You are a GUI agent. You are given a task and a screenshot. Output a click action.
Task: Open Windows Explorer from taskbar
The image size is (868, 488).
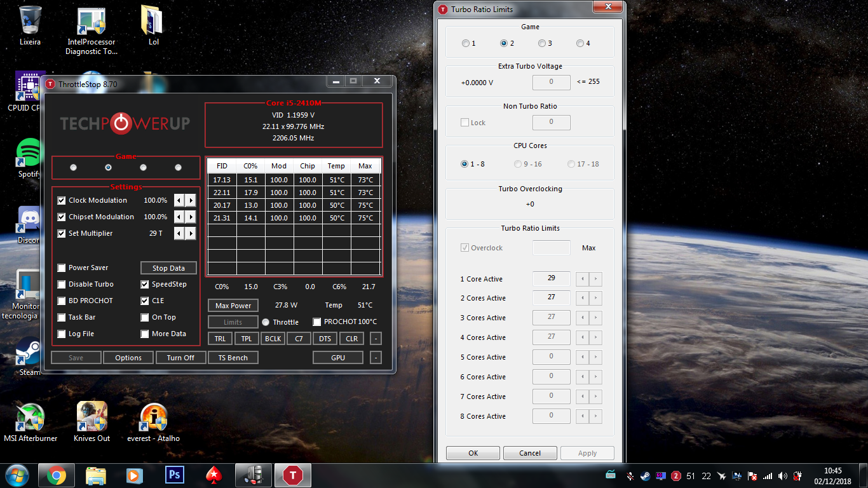tap(95, 475)
